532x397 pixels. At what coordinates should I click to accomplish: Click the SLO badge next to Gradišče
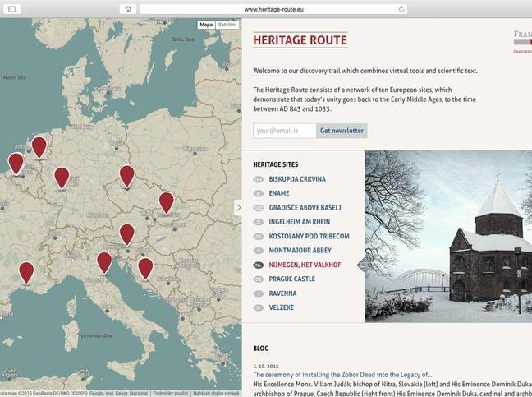pos(259,208)
